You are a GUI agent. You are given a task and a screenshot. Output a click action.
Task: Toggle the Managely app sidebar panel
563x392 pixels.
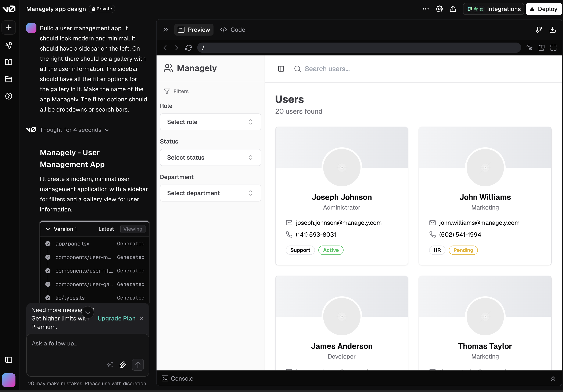(x=281, y=69)
